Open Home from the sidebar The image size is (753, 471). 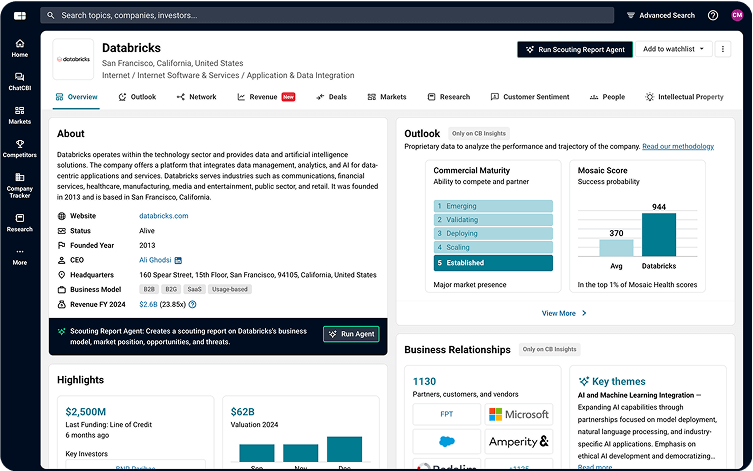pyautogui.click(x=20, y=48)
